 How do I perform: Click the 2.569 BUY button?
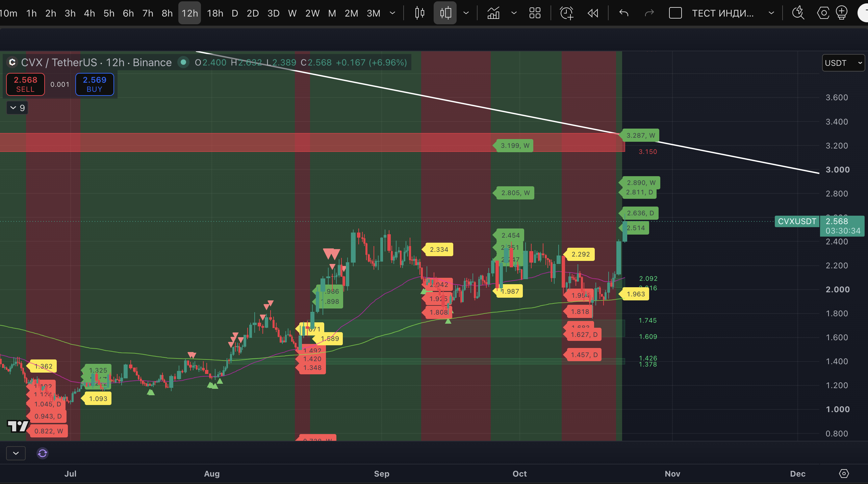pos(95,84)
